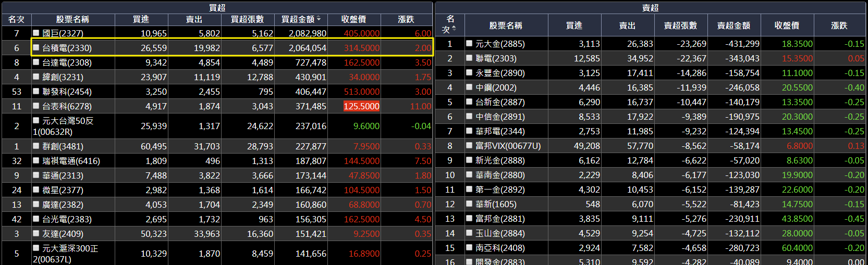
Task: Open stock 第一金(2892)
Action: point(500,190)
